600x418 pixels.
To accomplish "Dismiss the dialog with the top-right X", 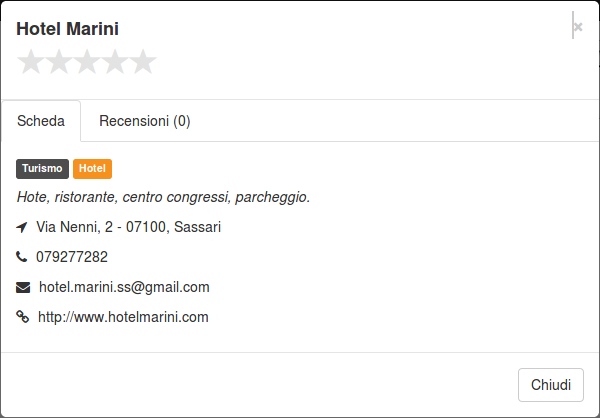I will pos(578,27).
